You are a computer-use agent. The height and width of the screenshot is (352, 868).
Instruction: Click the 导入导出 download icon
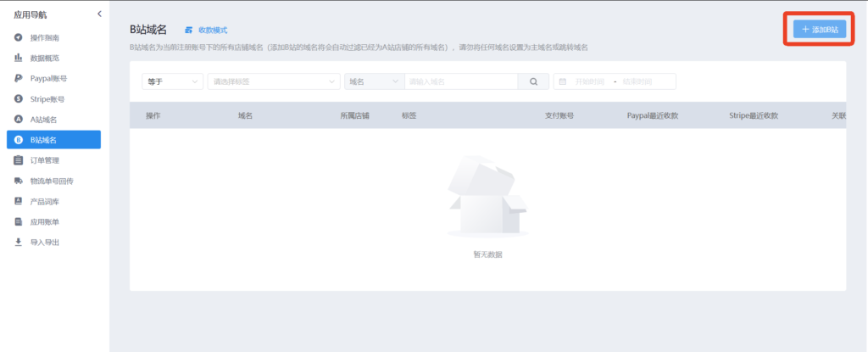click(x=18, y=243)
